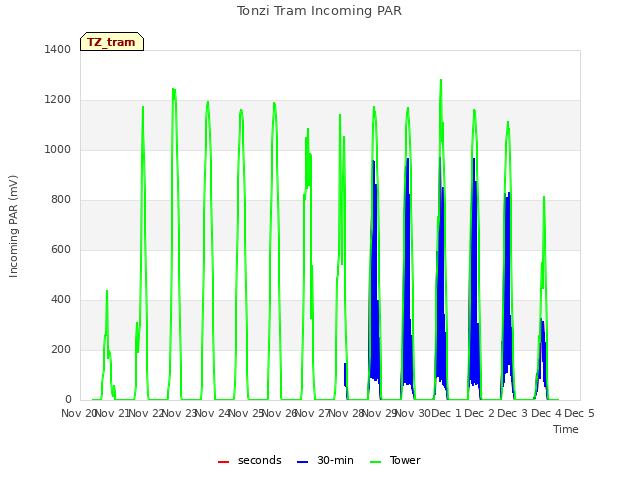
Task: Click the 400 y-axis tick label
Action: (61, 300)
